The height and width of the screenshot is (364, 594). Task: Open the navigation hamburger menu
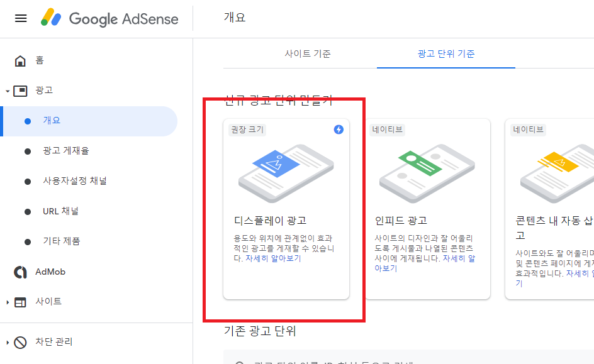20,18
